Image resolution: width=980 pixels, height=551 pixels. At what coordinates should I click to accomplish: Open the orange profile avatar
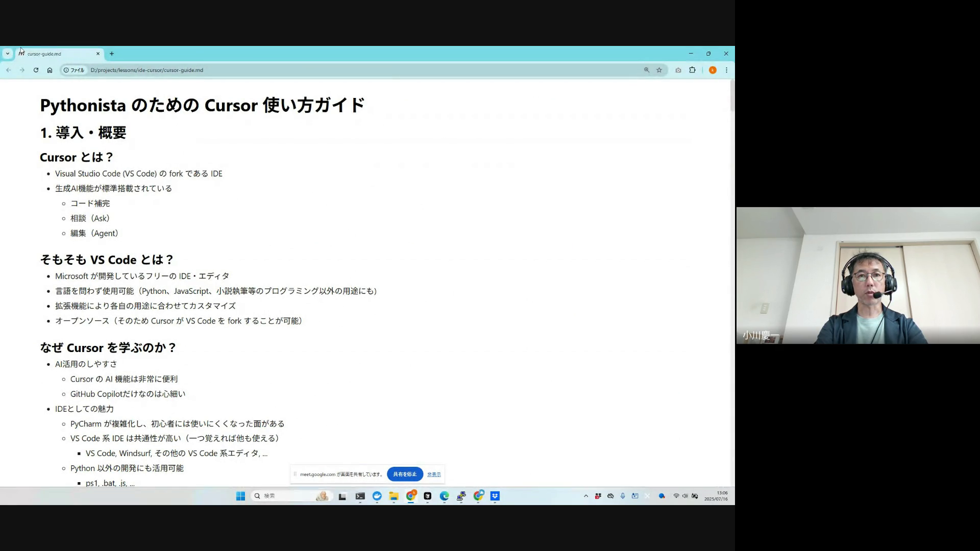[713, 70]
